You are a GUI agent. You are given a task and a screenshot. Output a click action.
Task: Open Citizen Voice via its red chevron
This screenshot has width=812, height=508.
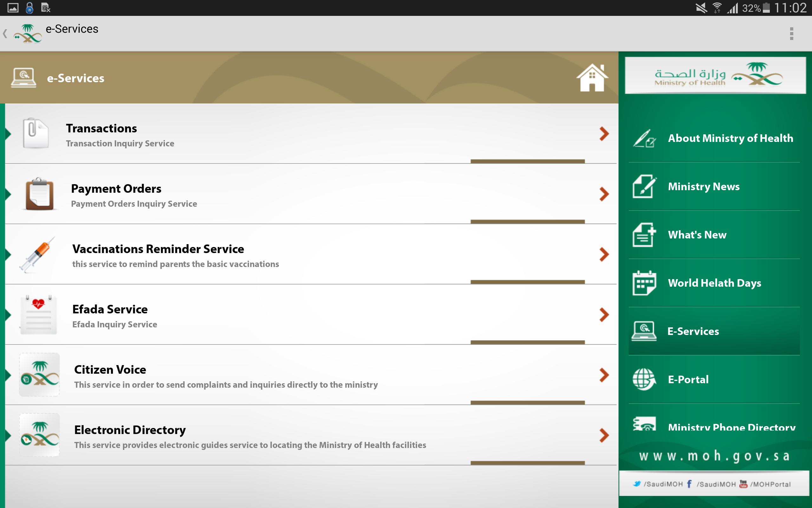[x=604, y=375]
